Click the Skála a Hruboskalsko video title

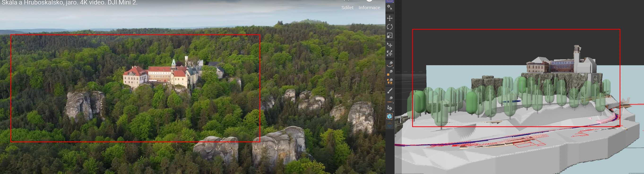pos(69,3)
